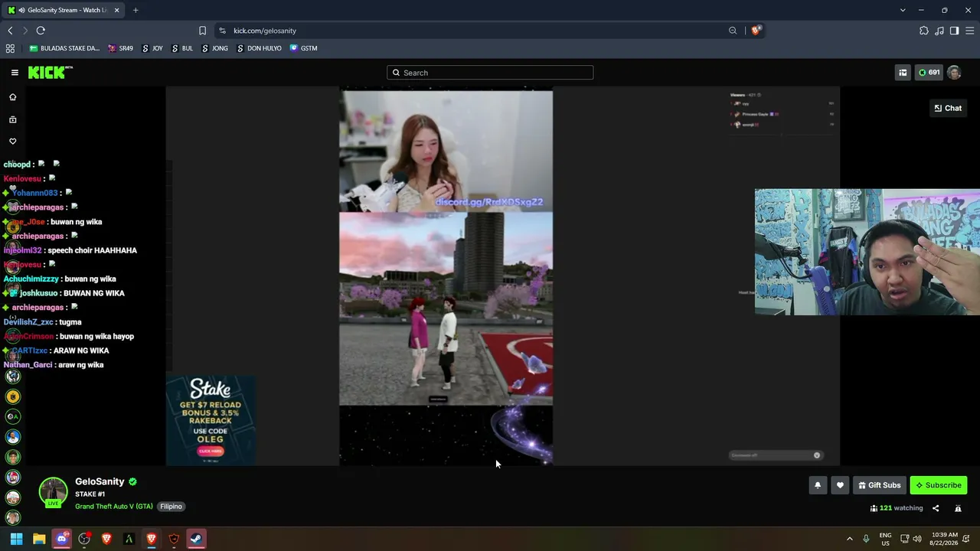
Task: Open the 691 KICKs balance button
Action: pyautogui.click(x=929, y=73)
